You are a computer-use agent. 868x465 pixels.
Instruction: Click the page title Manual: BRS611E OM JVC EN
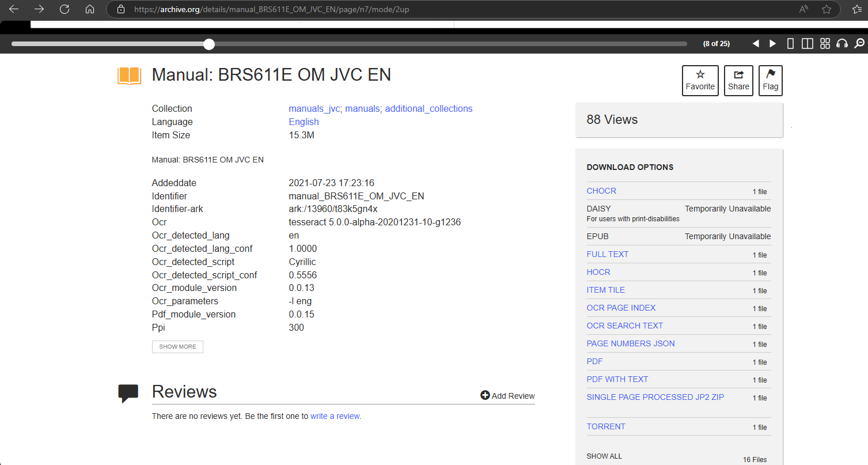click(271, 75)
